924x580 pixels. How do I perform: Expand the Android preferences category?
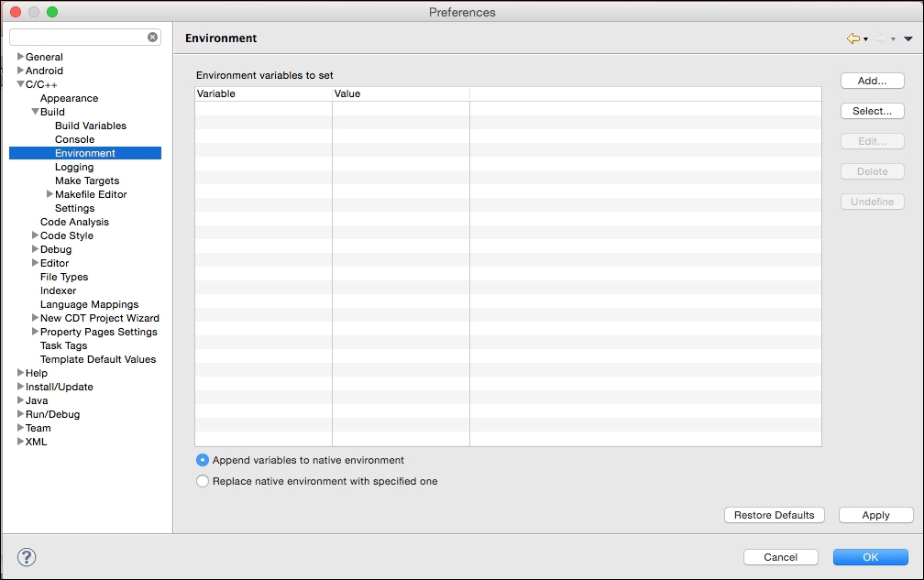(x=20, y=71)
